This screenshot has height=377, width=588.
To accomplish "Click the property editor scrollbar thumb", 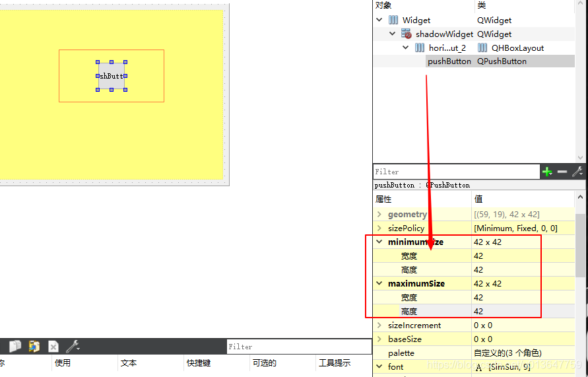I will coord(581,246).
